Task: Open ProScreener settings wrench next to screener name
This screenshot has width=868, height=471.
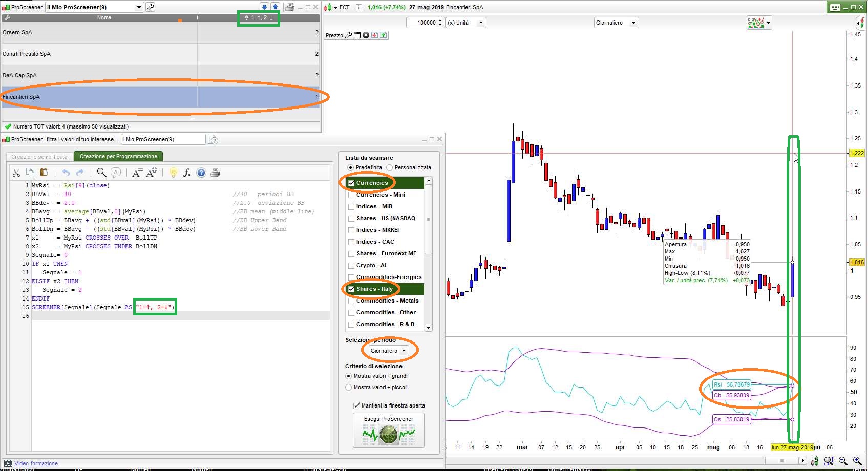Action: coord(150,7)
